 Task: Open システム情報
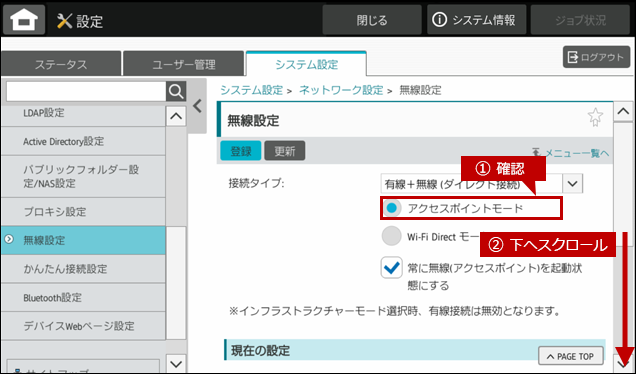[x=477, y=20]
